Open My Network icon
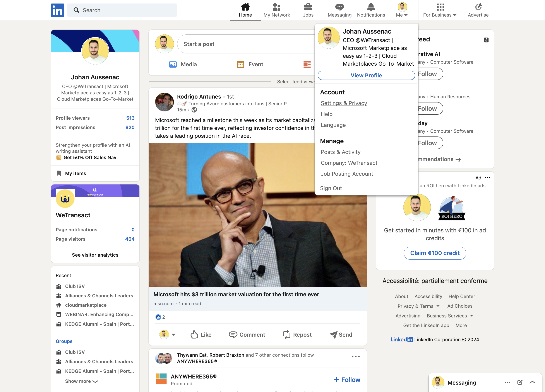The height and width of the screenshot is (392, 545). click(x=277, y=7)
